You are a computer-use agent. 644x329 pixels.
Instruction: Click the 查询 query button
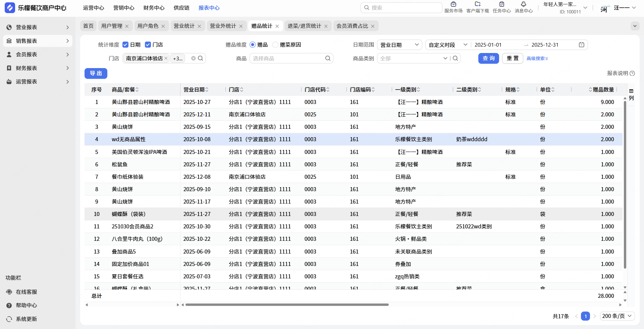pyautogui.click(x=488, y=58)
